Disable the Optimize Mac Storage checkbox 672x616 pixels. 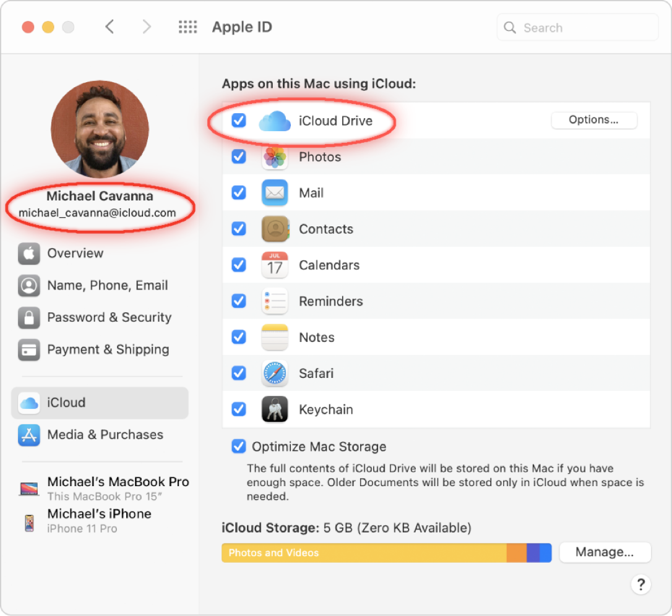click(238, 447)
